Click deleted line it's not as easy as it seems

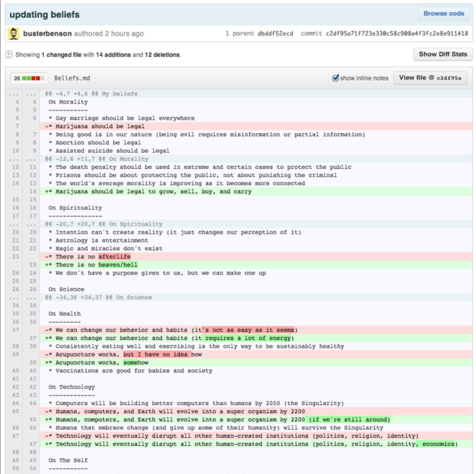tap(256, 330)
